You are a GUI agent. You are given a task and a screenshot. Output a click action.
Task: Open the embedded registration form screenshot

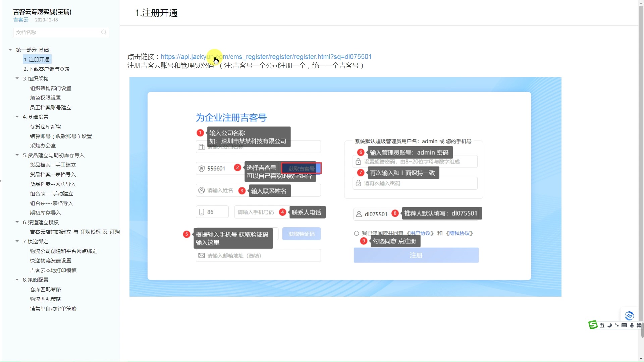point(345,187)
